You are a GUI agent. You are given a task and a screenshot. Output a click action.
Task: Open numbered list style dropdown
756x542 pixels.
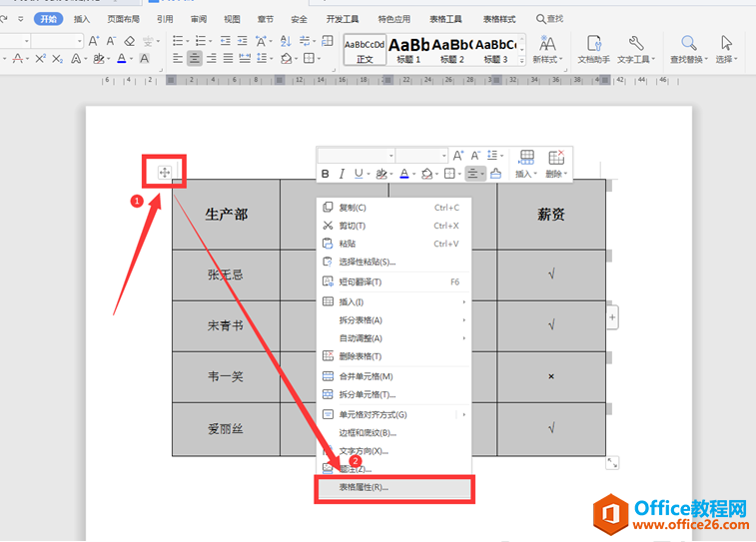coord(210,42)
